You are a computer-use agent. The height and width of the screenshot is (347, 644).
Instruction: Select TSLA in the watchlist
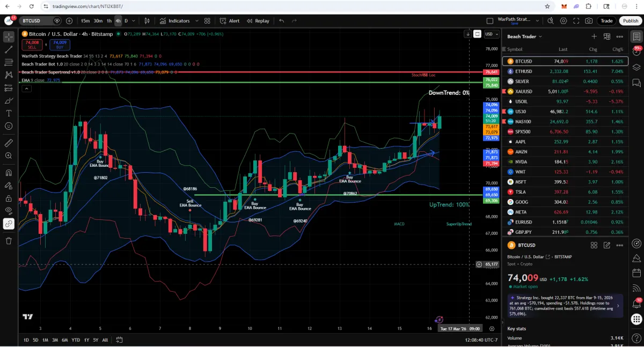point(565,192)
